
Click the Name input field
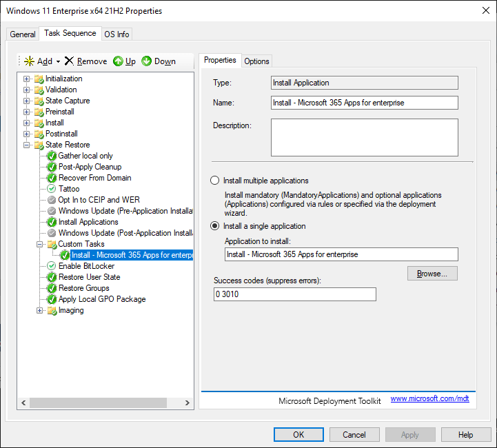(364, 103)
